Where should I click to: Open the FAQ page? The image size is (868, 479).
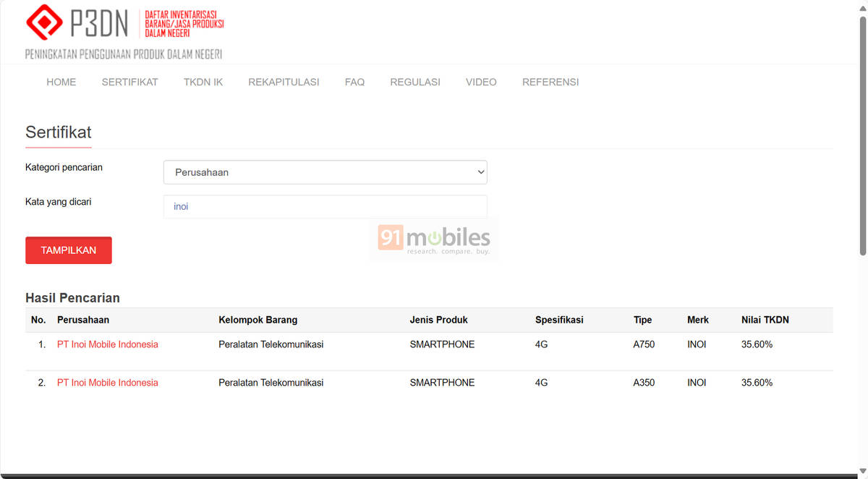(354, 82)
